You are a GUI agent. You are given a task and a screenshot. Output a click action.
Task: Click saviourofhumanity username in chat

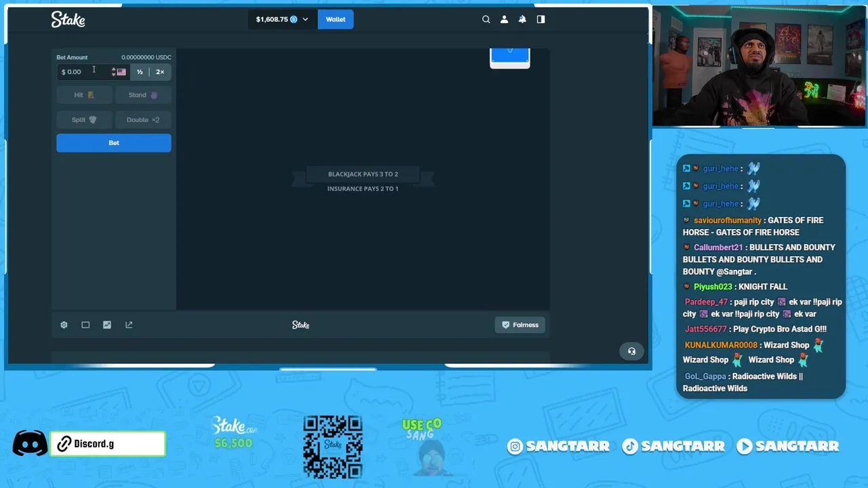(728, 220)
